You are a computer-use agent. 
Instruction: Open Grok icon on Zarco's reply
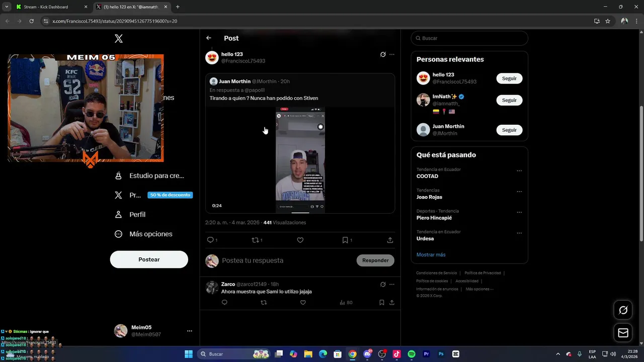tap(383, 285)
